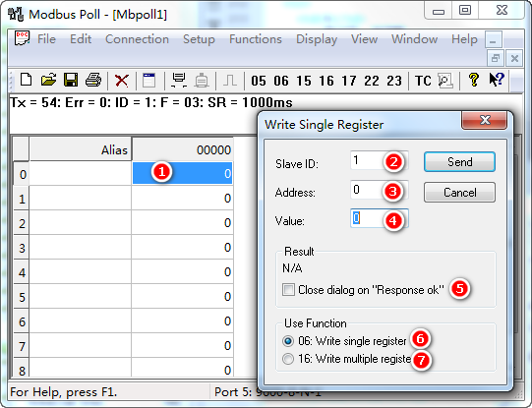Open function 16 from the toolbar
Image resolution: width=532 pixels, height=408 pixels.
coord(326,81)
